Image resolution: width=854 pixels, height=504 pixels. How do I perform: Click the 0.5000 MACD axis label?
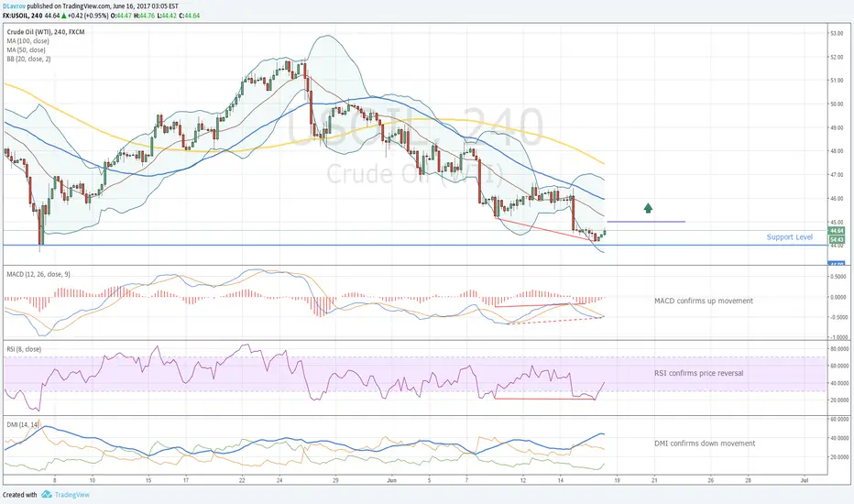coord(838,277)
